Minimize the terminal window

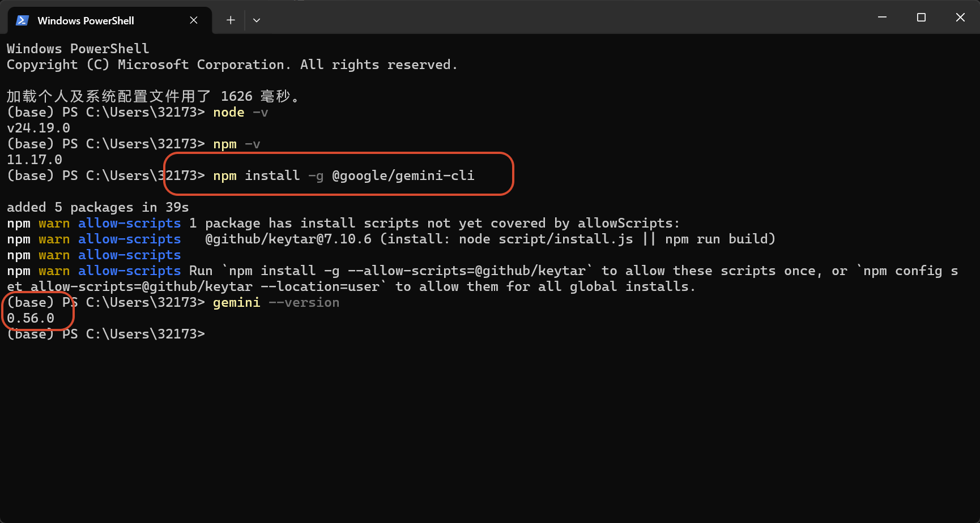[882, 18]
